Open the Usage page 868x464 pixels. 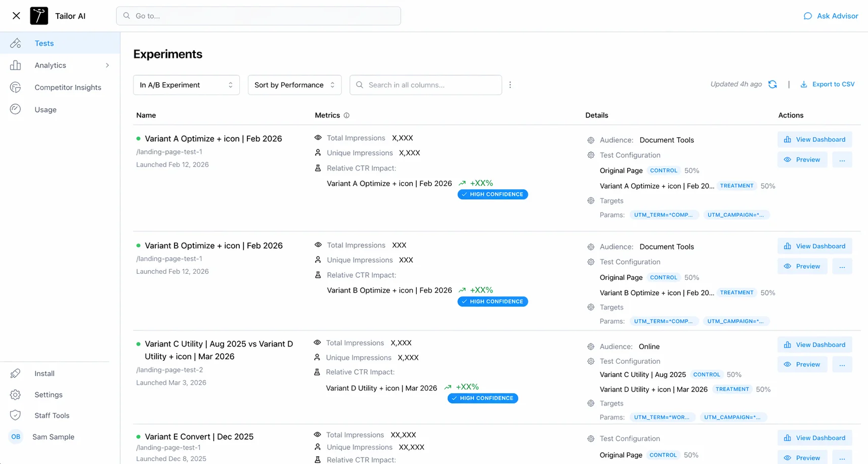pos(60,110)
